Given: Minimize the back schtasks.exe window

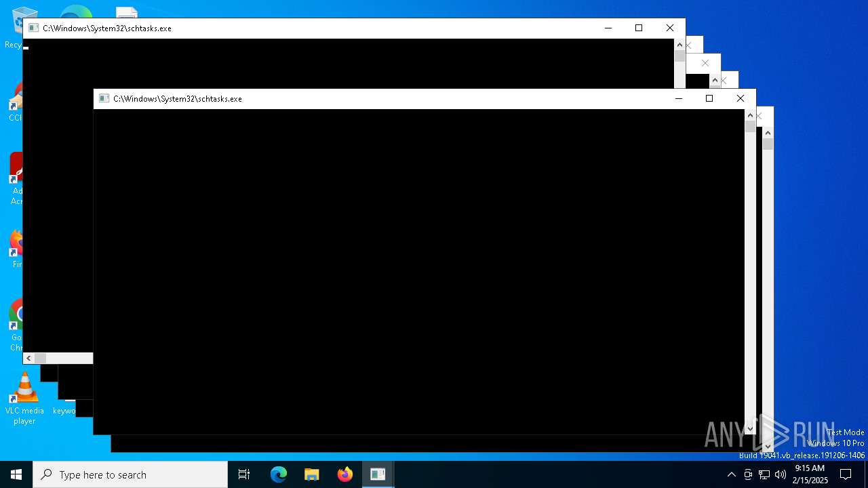Looking at the screenshot, I should 608,28.
